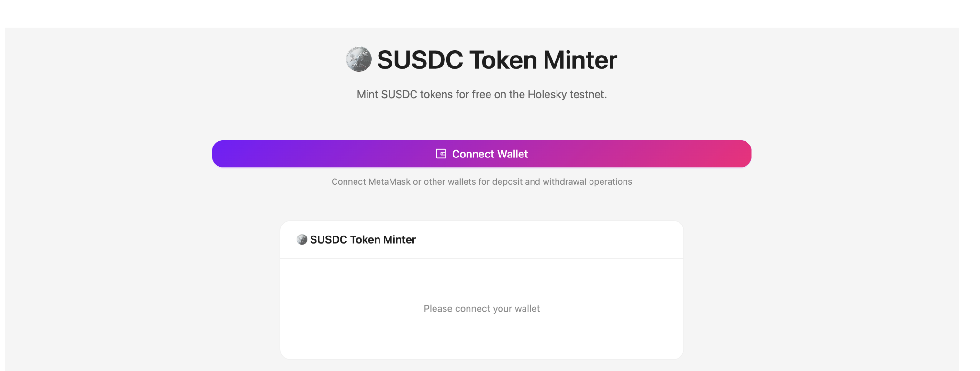Click the word "Token" in the main page heading
Image resolution: width=980 pixels, height=371 pixels.
click(x=503, y=60)
